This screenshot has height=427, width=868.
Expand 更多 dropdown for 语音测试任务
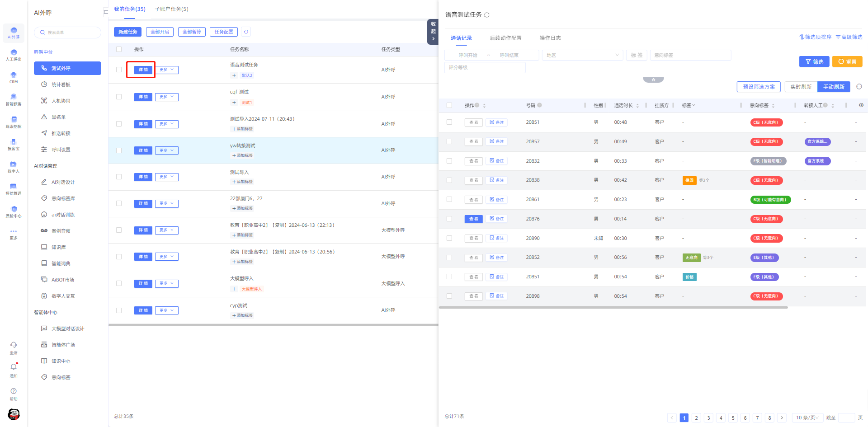coord(167,70)
